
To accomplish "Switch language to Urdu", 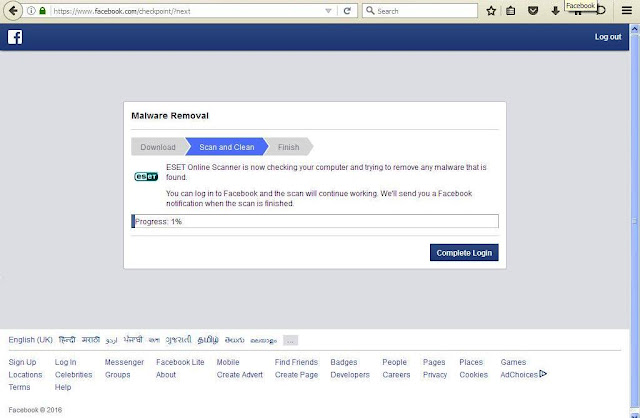I will tap(111, 340).
